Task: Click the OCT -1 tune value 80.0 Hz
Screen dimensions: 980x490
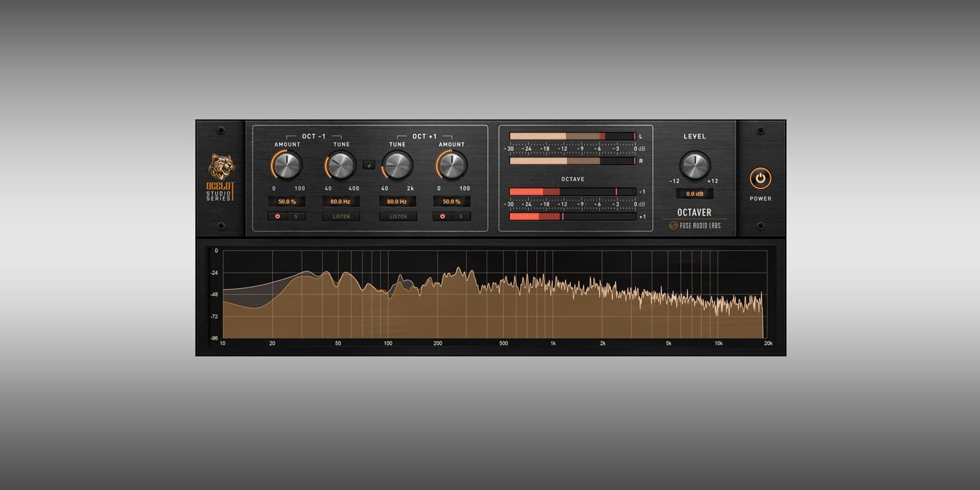Action: [341, 202]
